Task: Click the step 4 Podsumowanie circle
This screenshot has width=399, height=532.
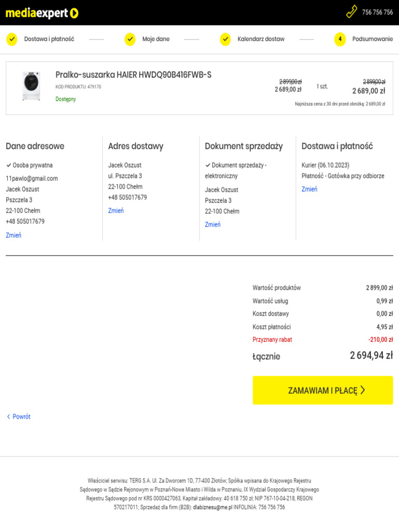Action: coord(340,39)
